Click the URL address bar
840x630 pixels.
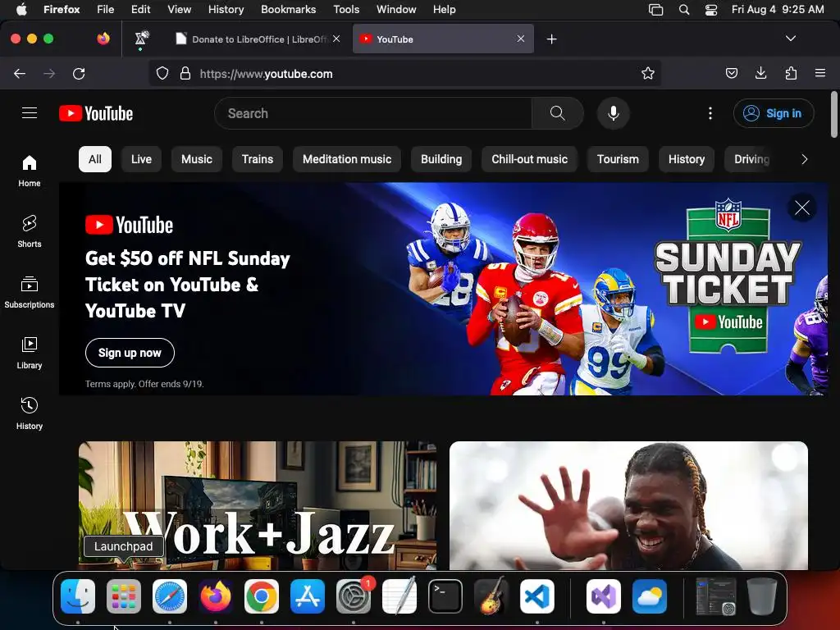404,73
